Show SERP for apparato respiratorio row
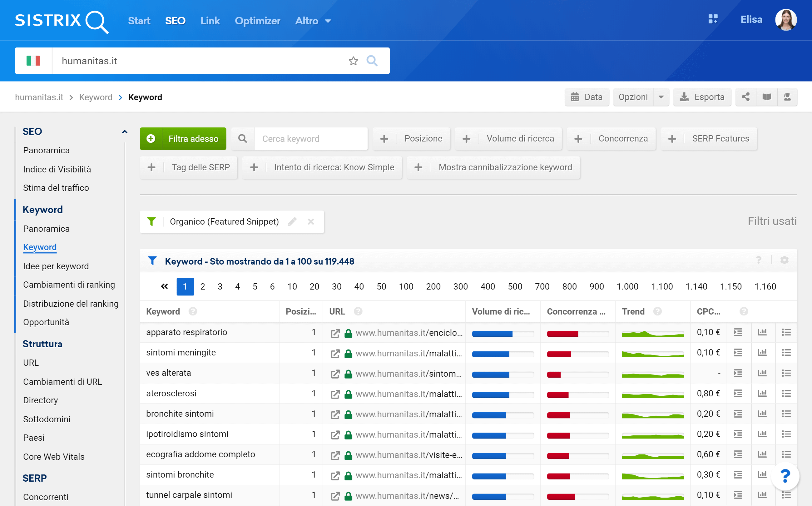812x506 pixels. (x=738, y=332)
